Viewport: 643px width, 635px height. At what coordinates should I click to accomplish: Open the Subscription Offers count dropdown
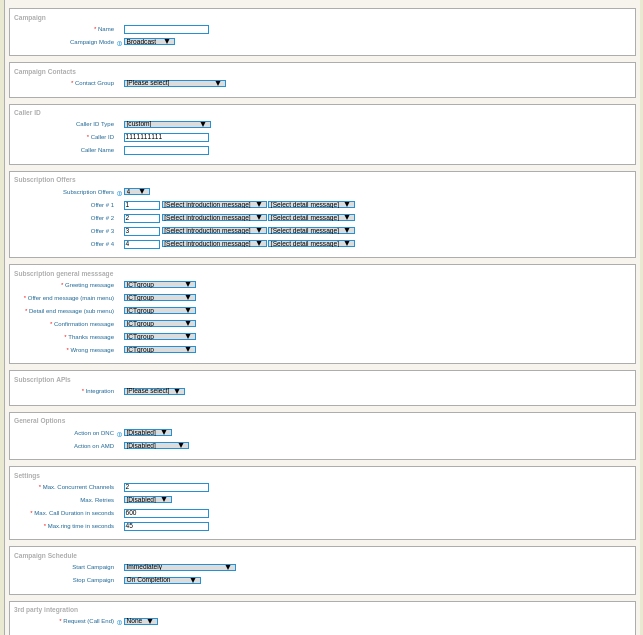(137, 192)
